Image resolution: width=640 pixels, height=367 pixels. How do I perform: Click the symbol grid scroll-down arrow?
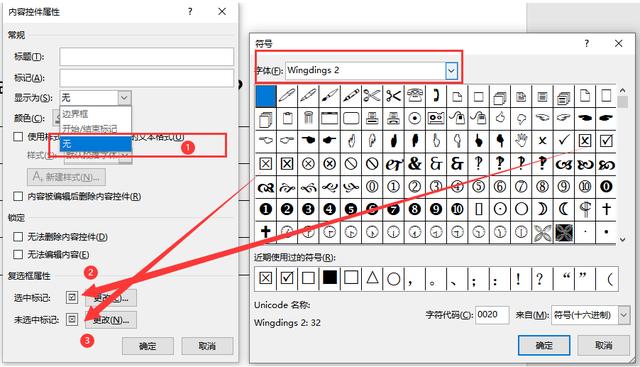[622, 240]
